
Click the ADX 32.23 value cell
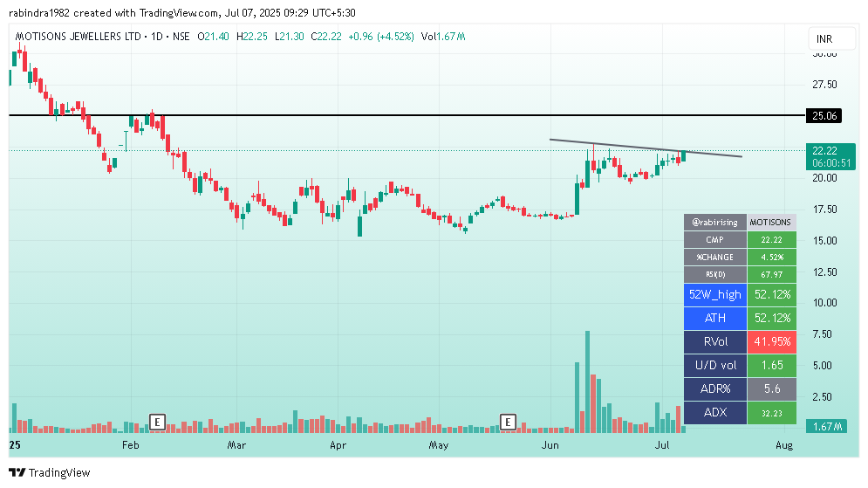(x=772, y=413)
